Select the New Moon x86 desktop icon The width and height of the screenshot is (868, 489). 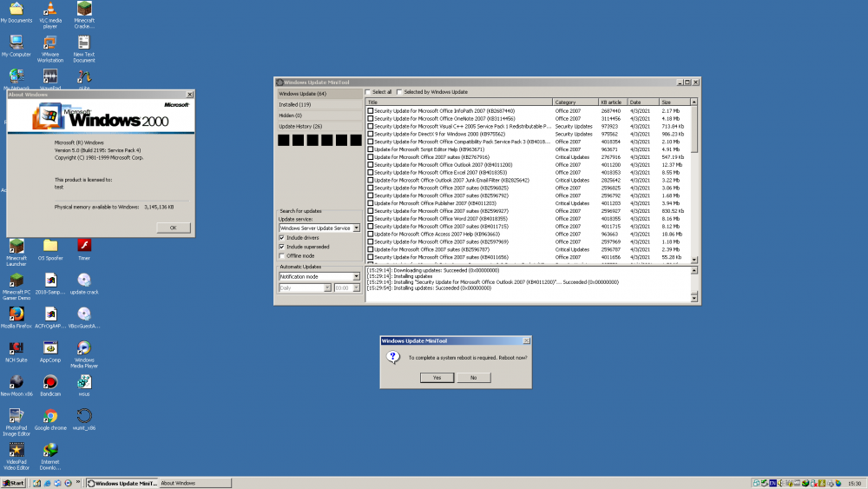click(16, 386)
